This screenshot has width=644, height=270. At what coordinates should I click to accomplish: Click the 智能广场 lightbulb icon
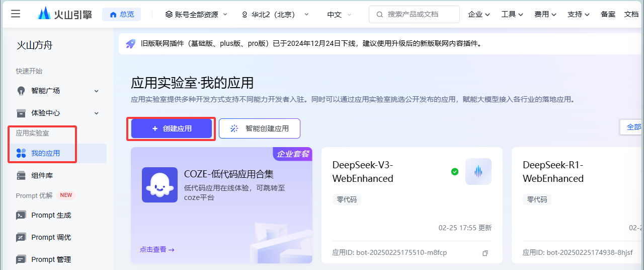click(x=21, y=91)
